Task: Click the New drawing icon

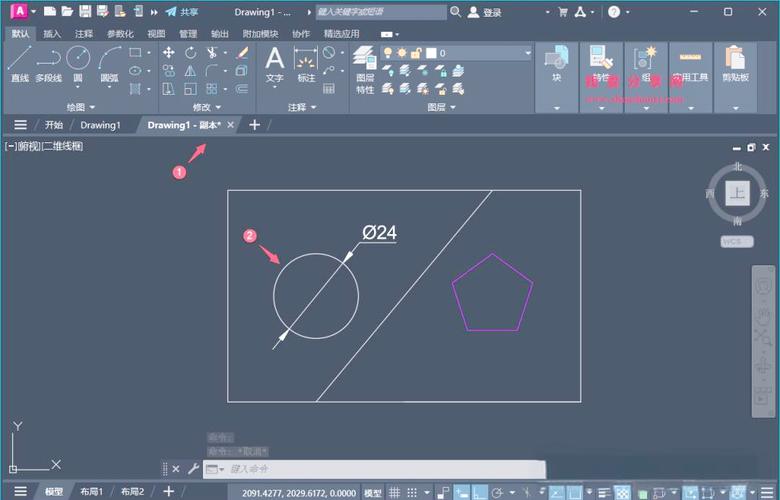Action: pyautogui.click(x=50, y=11)
